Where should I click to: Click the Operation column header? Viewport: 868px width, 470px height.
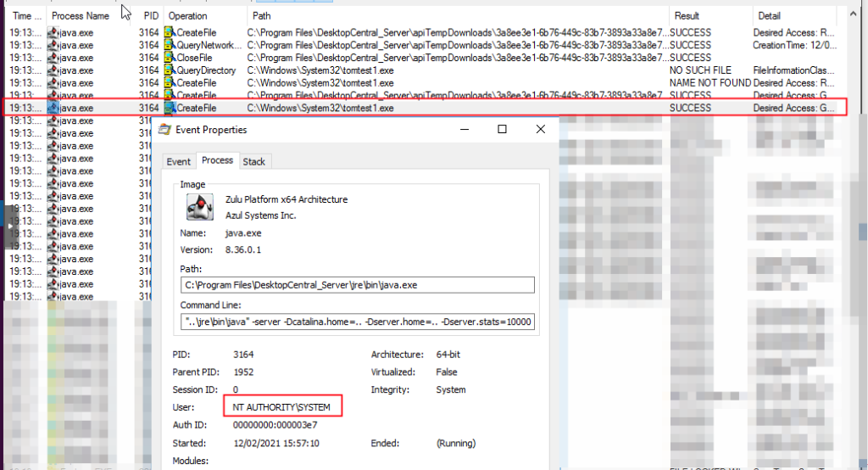187,16
